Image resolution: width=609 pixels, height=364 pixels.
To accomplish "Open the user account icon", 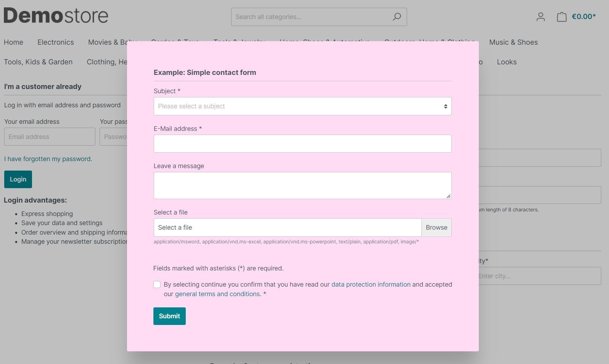I will [540, 17].
